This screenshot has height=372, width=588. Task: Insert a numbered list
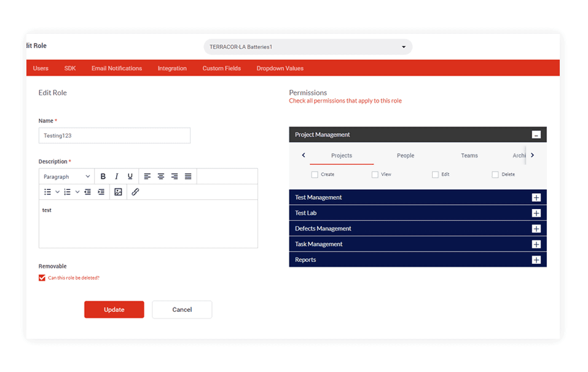point(68,192)
